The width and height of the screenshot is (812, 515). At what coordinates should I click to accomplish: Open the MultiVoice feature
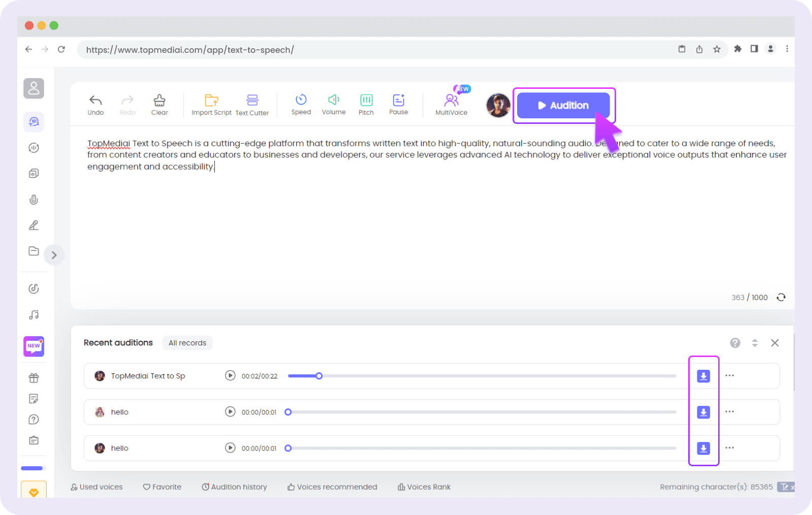pyautogui.click(x=451, y=104)
